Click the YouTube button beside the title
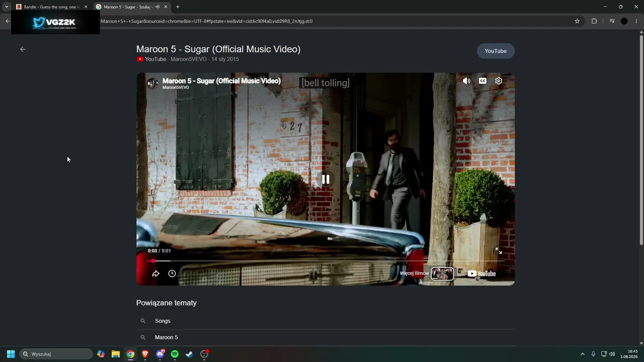Screen dimensions: 644x362 496,51
